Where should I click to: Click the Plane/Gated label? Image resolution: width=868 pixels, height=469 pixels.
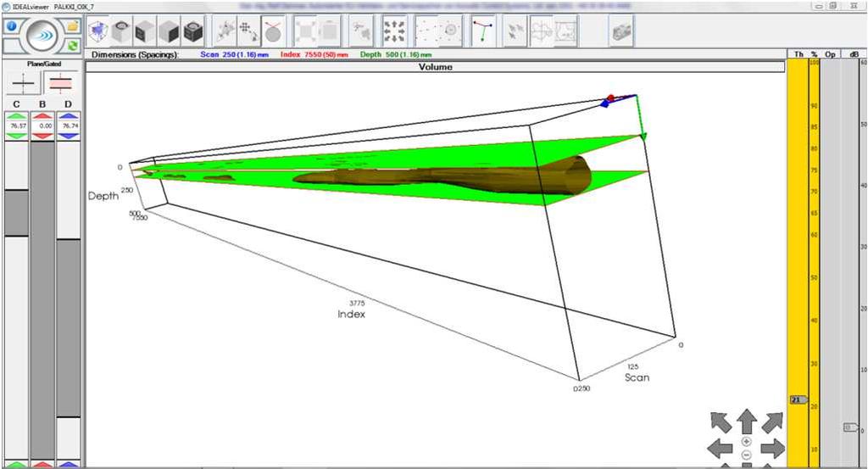(44, 64)
